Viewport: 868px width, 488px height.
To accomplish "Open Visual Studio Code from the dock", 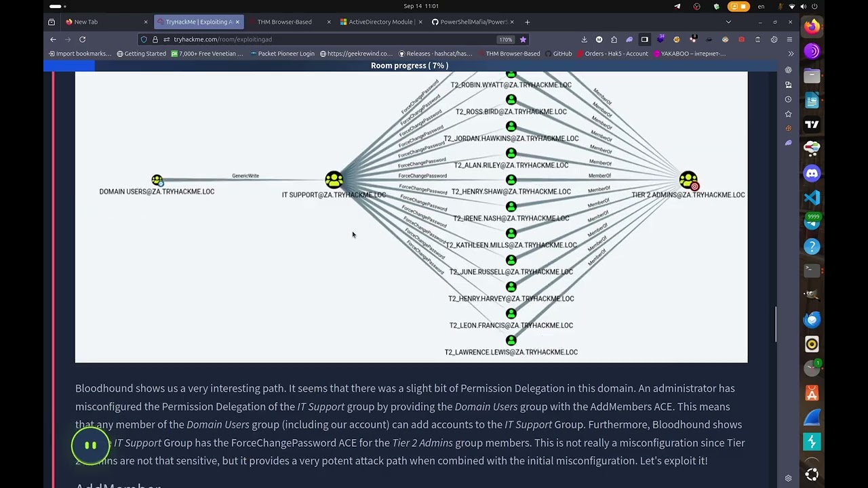I will click(x=812, y=198).
